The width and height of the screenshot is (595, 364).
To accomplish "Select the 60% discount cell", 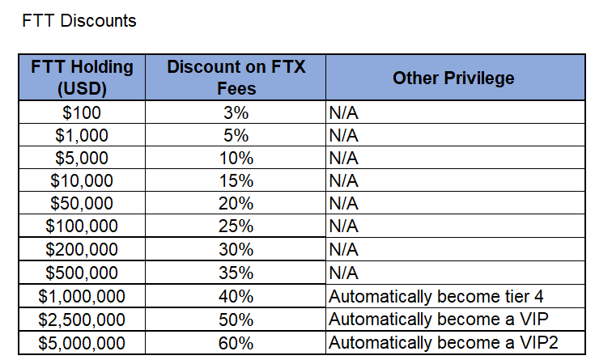I will (x=236, y=343).
